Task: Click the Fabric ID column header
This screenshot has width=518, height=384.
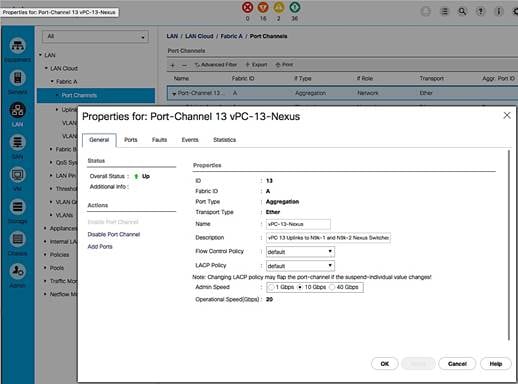Action: click(x=243, y=79)
